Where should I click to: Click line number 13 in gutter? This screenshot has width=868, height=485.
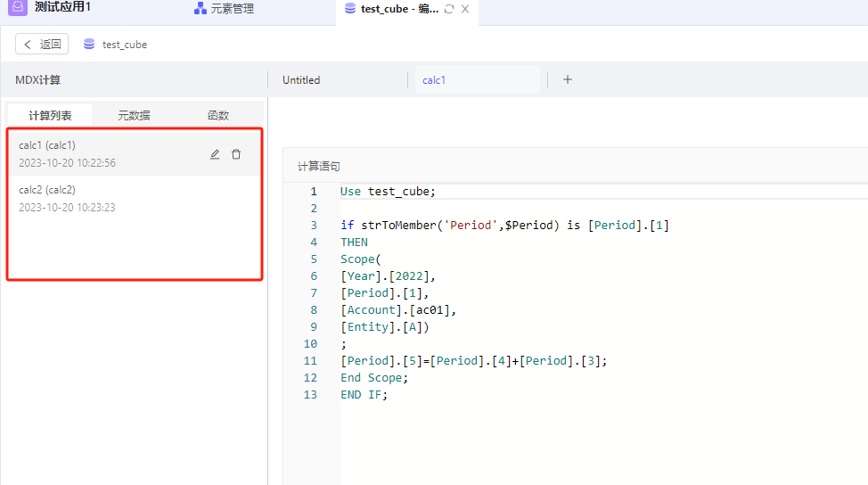tap(310, 395)
